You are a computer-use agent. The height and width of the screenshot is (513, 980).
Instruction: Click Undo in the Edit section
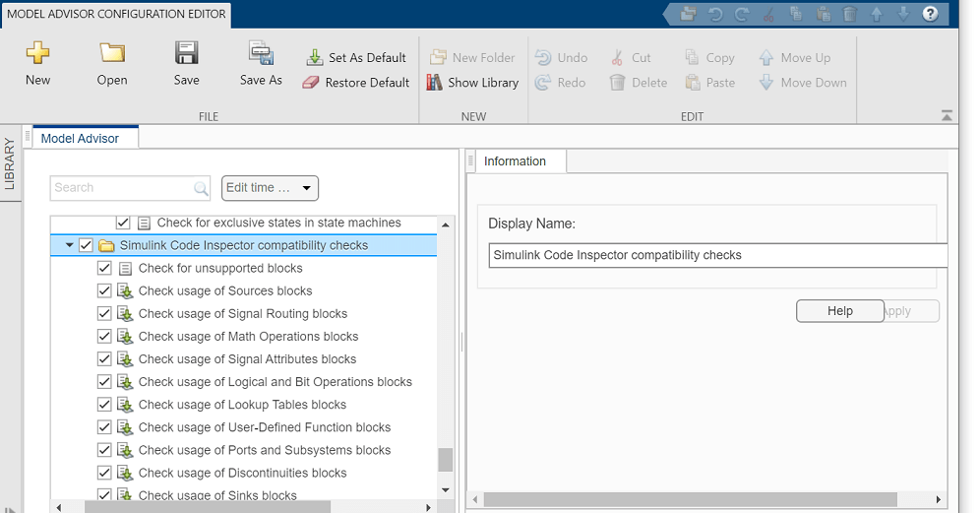coord(561,57)
